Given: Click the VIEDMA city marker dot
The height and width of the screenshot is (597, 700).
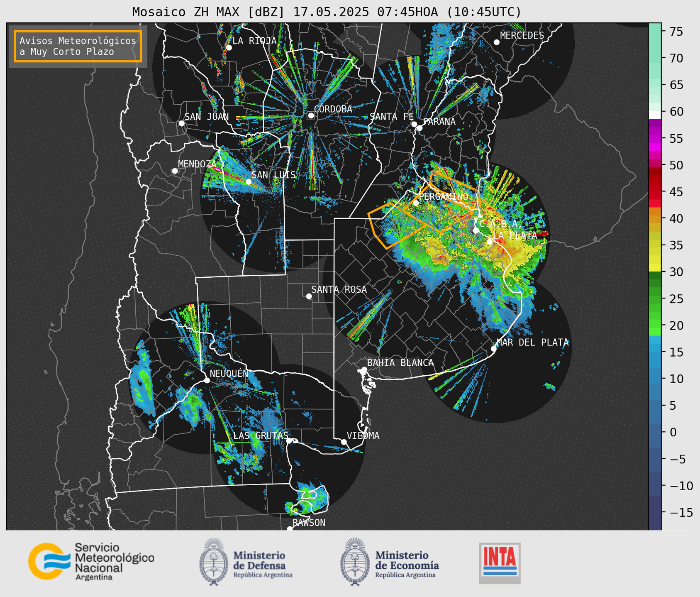Looking at the screenshot, I should (x=344, y=442).
